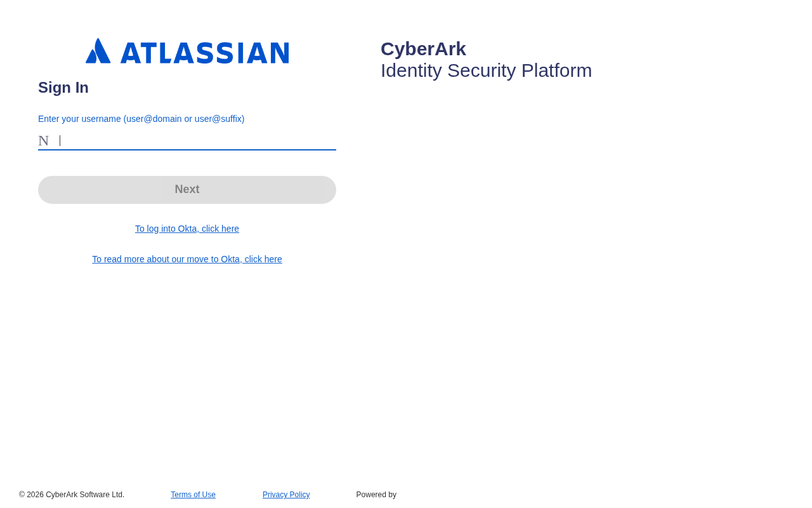The image size is (812, 508).
Task: Click the Atlassian triangle logo mark
Action: 98,51
